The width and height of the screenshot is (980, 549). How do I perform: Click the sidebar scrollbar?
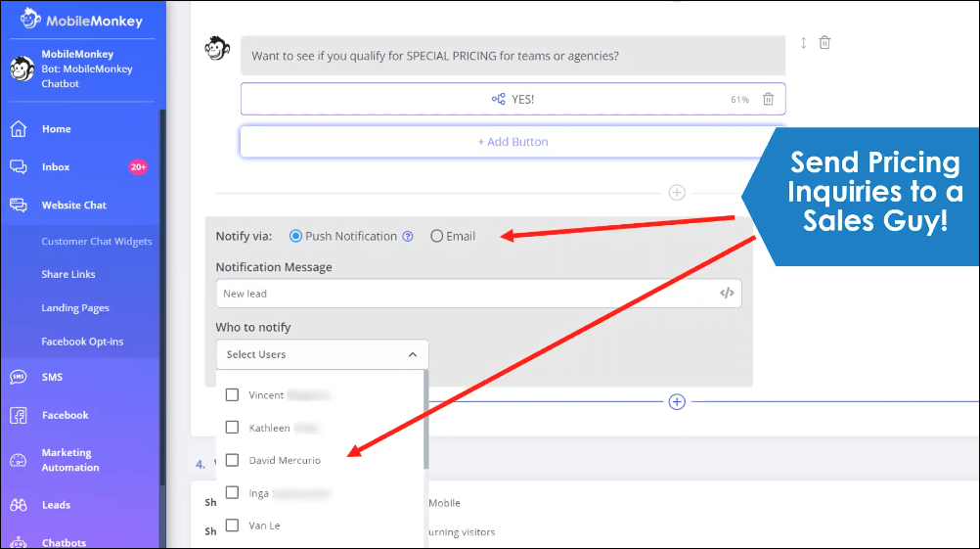(x=162, y=297)
